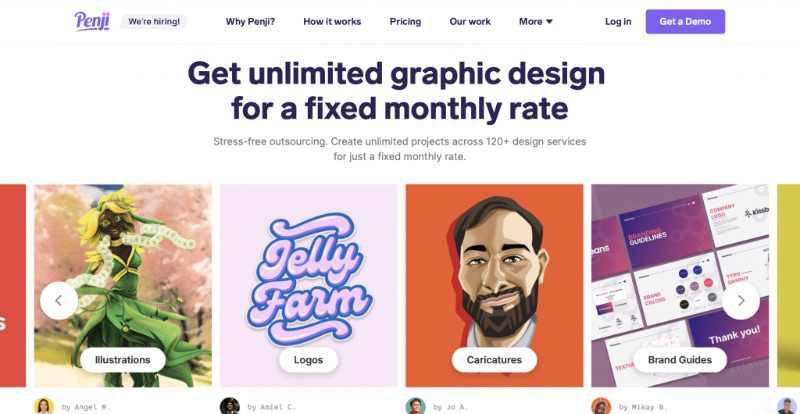Open the Pricing page
The image size is (800, 414).
tap(405, 21)
